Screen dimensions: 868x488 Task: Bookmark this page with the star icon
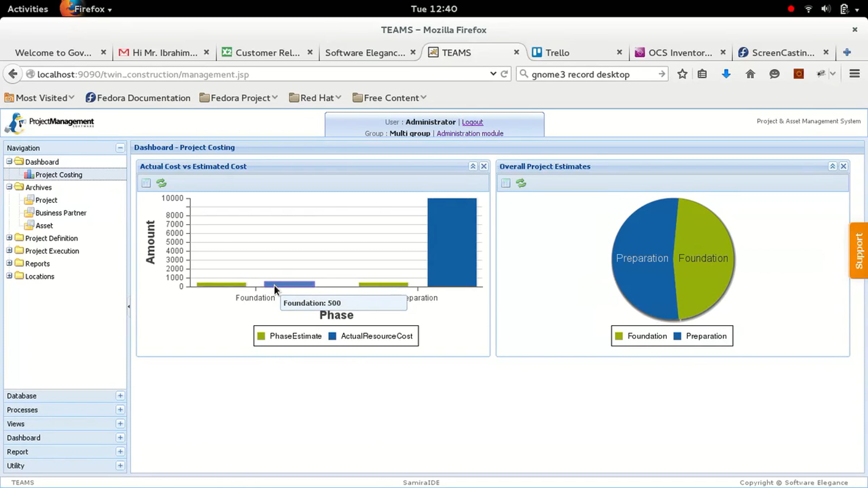pos(682,74)
